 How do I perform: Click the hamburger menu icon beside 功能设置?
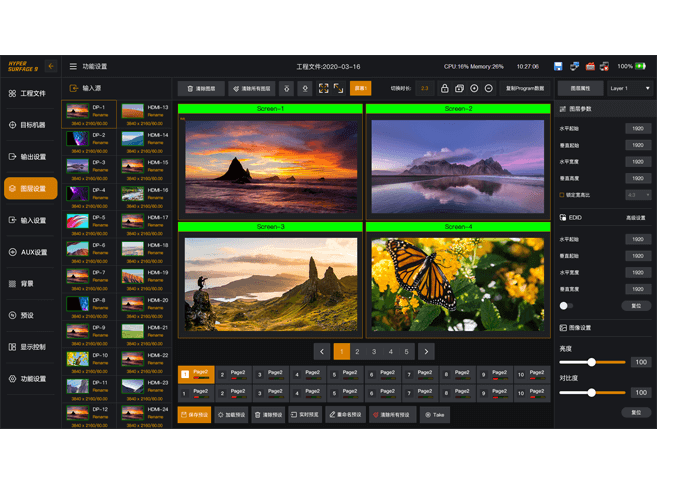point(73,66)
